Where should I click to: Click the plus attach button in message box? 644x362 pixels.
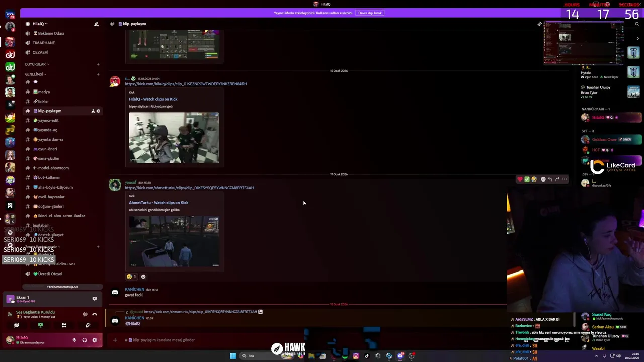pos(115,340)
